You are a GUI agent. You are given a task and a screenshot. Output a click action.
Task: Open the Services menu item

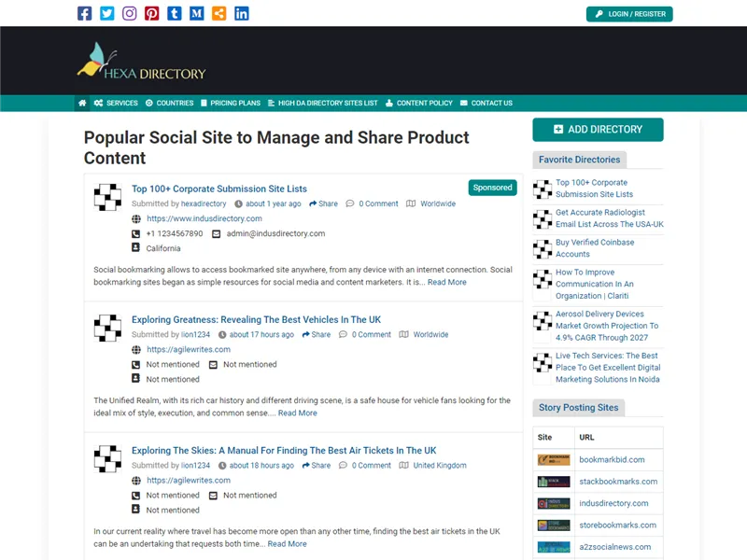pos(117,104)
